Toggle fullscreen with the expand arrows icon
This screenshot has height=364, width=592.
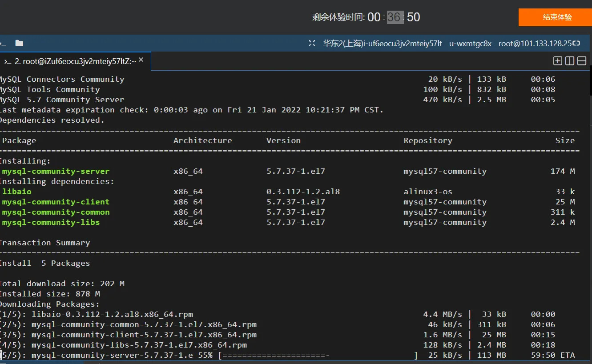pyautogui.click(x=312, y=43)
